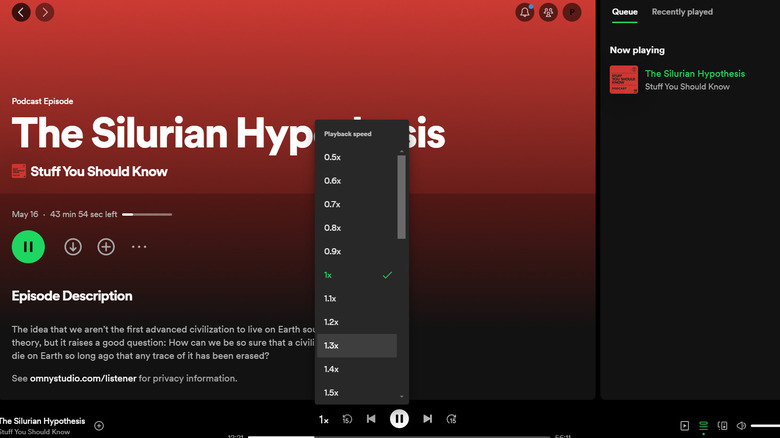This screenshot has width=780, height=438.
Task: Skip forward 15 seconds in the player bar
Action: [451, 419]
